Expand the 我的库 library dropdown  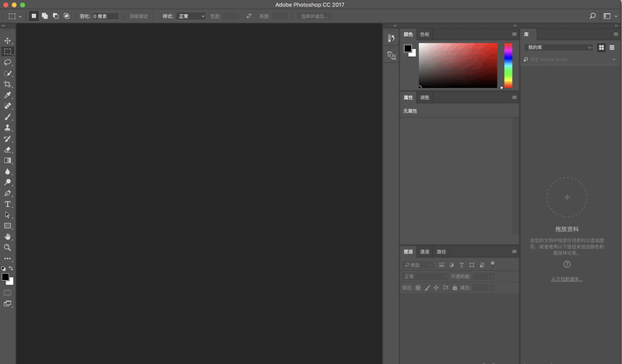[x=559, y=47]
